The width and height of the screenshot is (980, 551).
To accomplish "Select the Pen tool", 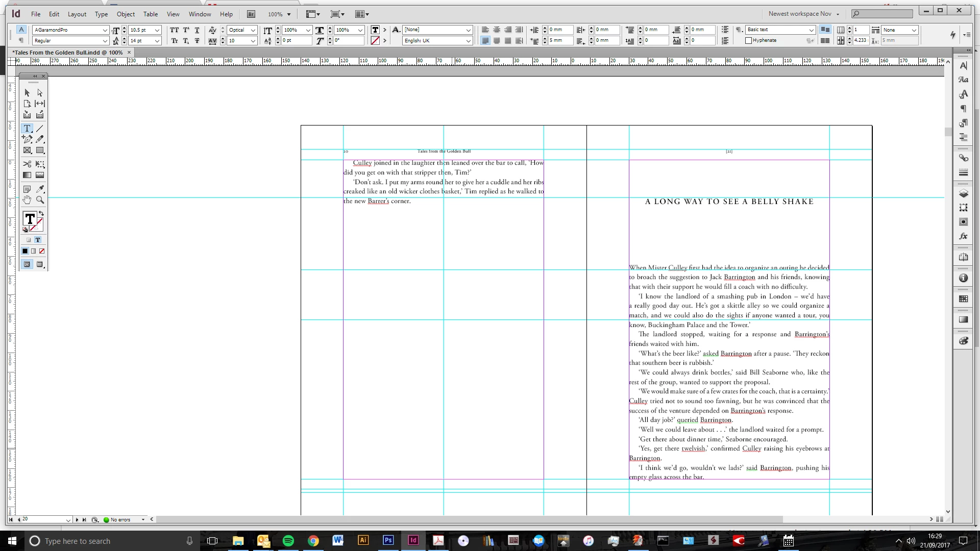I will point(27,139).
